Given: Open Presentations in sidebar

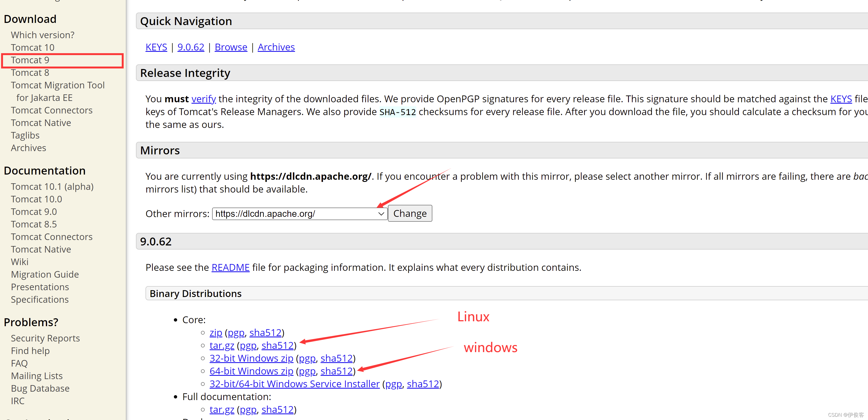Looking at the screenshot, I should click(40, 287).
